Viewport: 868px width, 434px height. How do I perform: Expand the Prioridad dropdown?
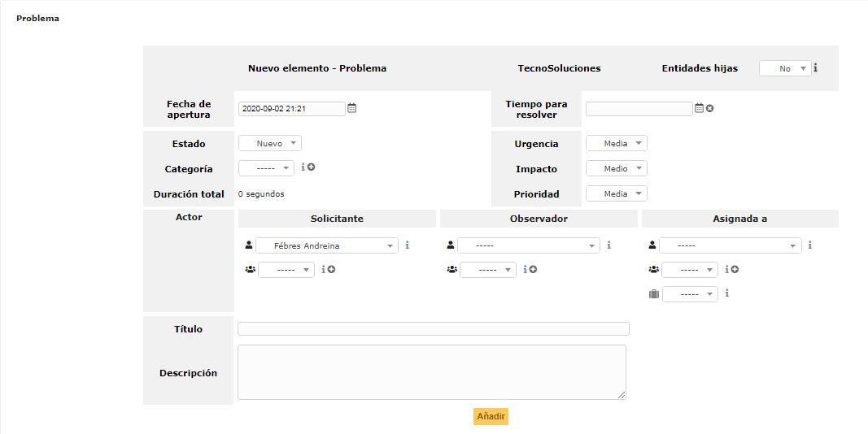(x=617, y=194)
